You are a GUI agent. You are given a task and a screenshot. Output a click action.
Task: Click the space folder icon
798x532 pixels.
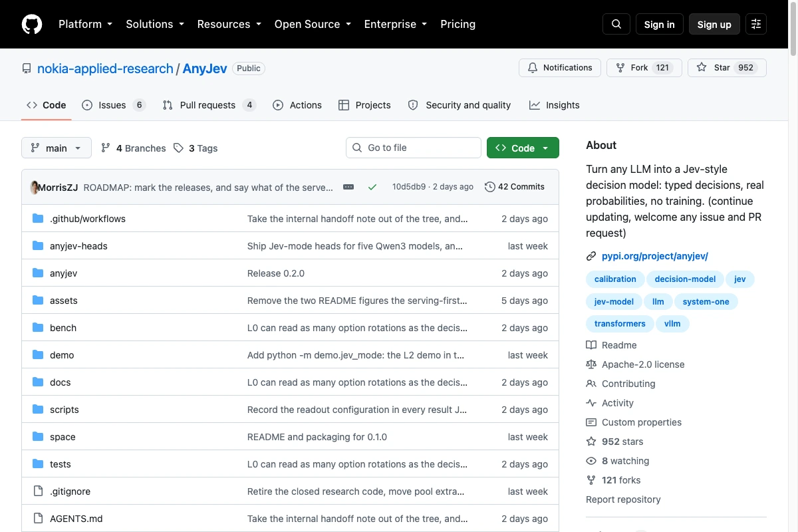pos(38,437)
